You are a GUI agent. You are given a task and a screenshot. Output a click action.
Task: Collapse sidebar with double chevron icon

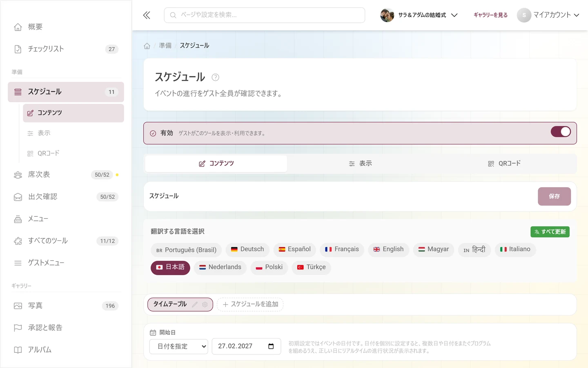tap(147, 15)
